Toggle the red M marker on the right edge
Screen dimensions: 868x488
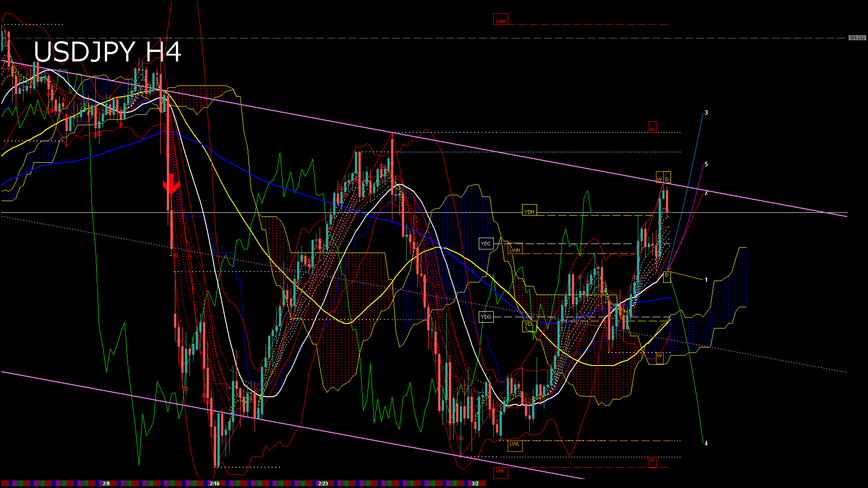pos(651,461)
